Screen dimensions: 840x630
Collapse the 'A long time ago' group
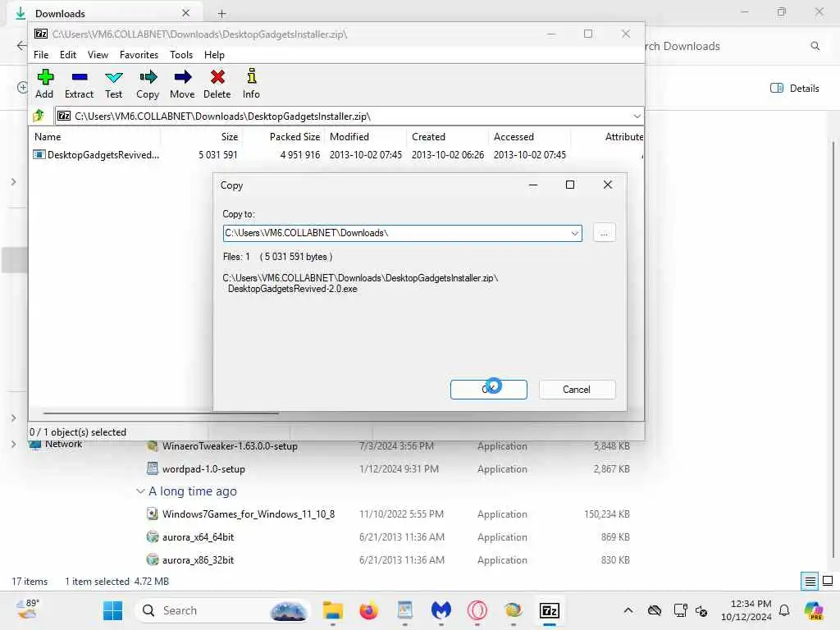pos(140,491)
